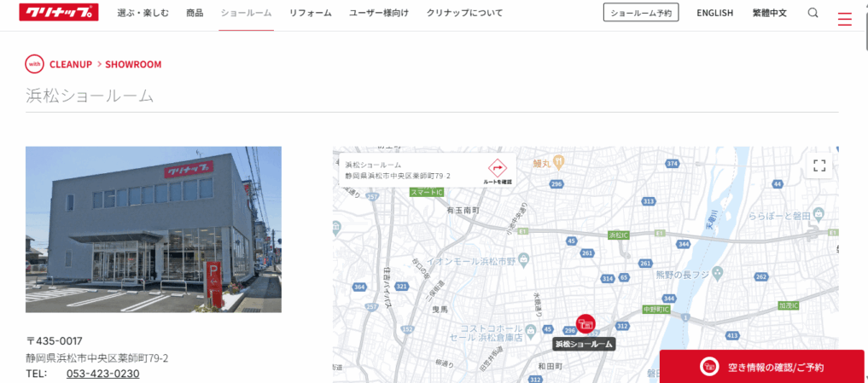This screenshot has width=868, height=383.
Task: Click the 浜松ショールーム map label
Action: tap(584, 344)
